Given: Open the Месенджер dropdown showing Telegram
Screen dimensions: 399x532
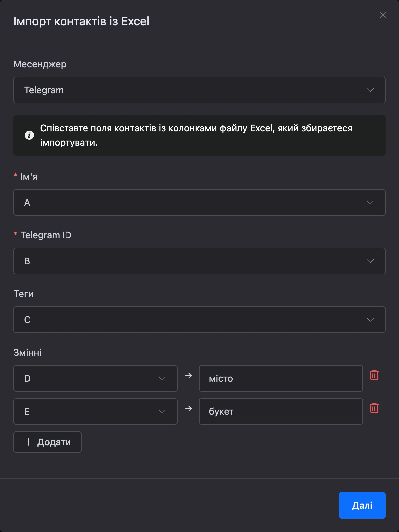Looking at the screenshot, I should (x=199, y=90).
